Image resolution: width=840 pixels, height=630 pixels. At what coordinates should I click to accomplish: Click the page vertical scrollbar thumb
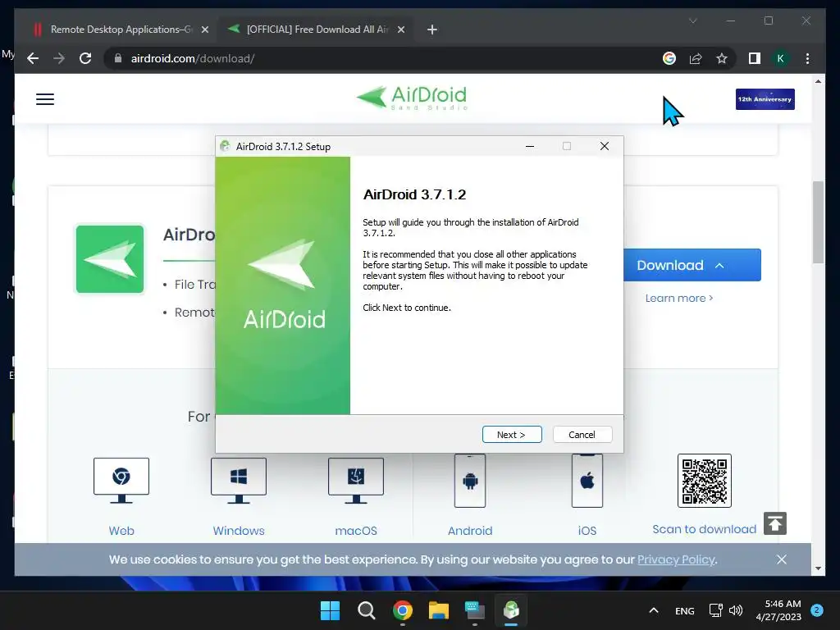[818, 221]
